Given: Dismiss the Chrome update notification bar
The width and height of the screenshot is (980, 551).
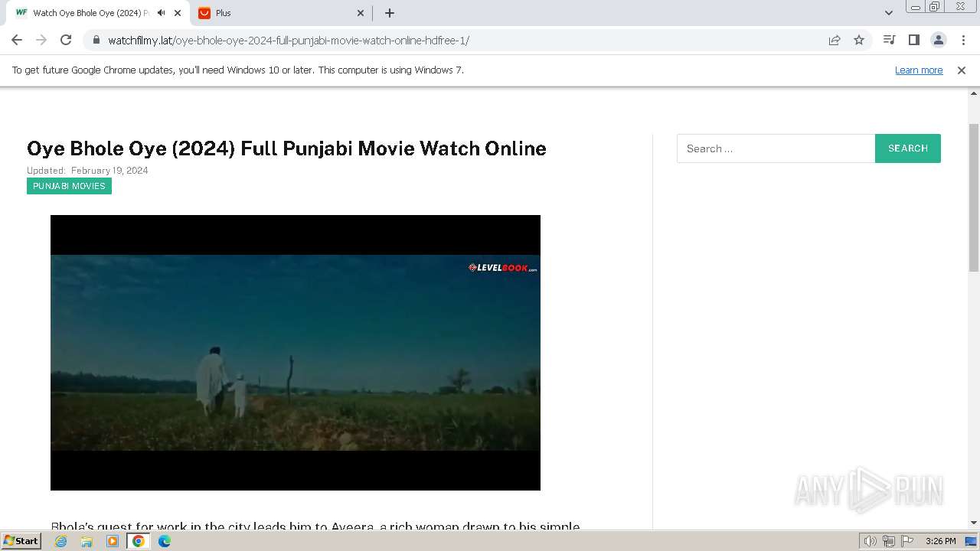Looking at the screenshot, I should coord(962,70).
